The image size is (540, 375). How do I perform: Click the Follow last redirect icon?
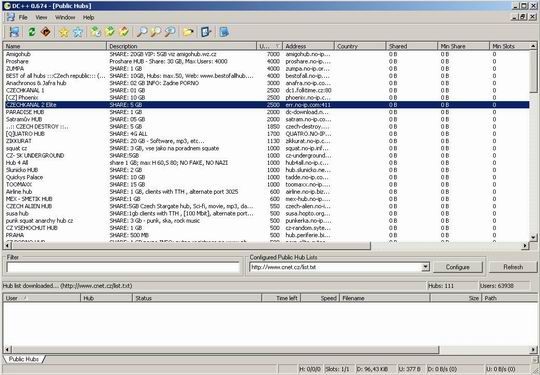tap(46, 32)
